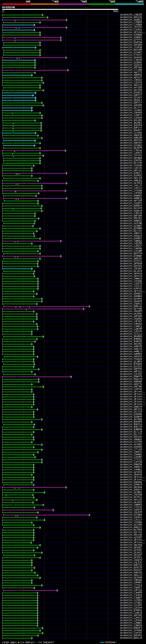This screenshot has width=146, height=644.
Task: Click the white query length bar
Action: 60,10
